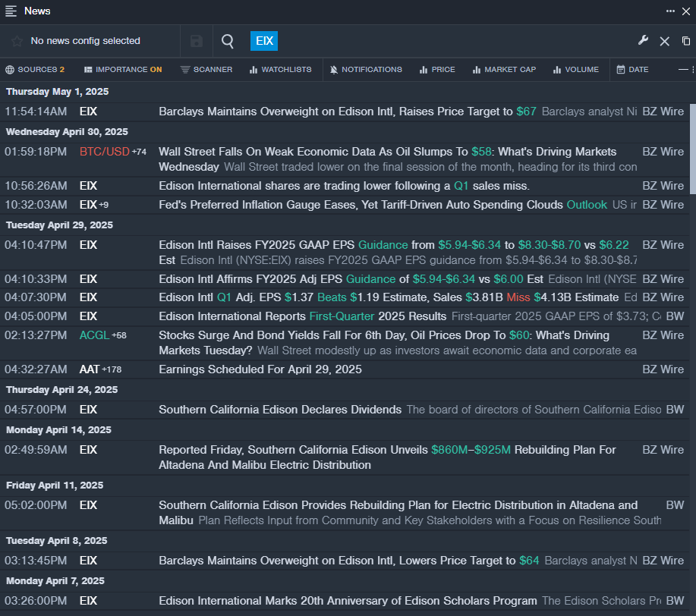The height and width of the screenshot is (616, 696).
Task: Expand the +74 tickers next to BTC/USD
Action: coord(139,152)
